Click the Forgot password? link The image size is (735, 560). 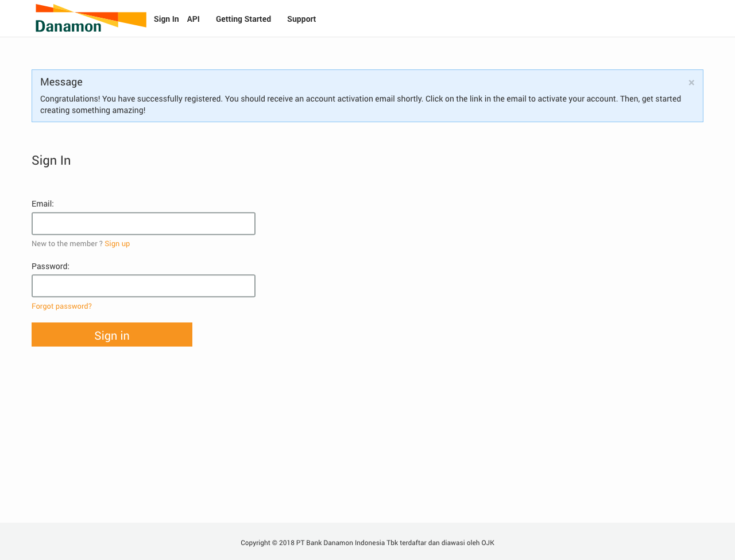pyautogui.click(x=61, y=306)
